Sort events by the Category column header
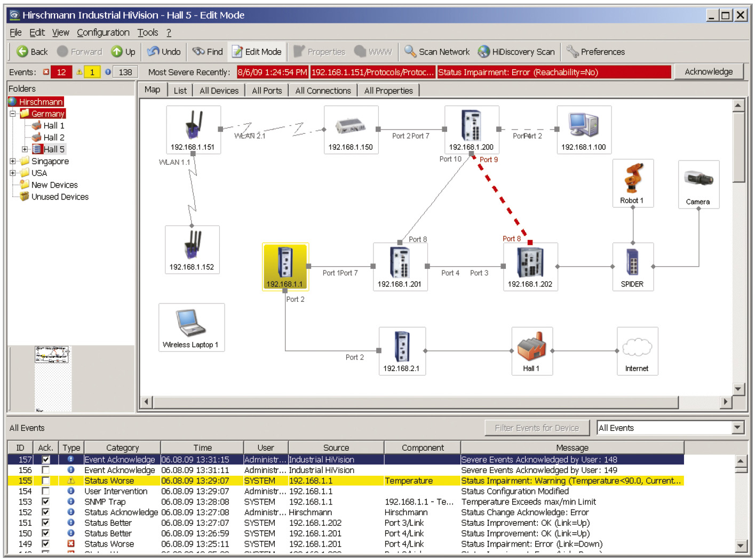The image size is (755, 560). (122, 447)
